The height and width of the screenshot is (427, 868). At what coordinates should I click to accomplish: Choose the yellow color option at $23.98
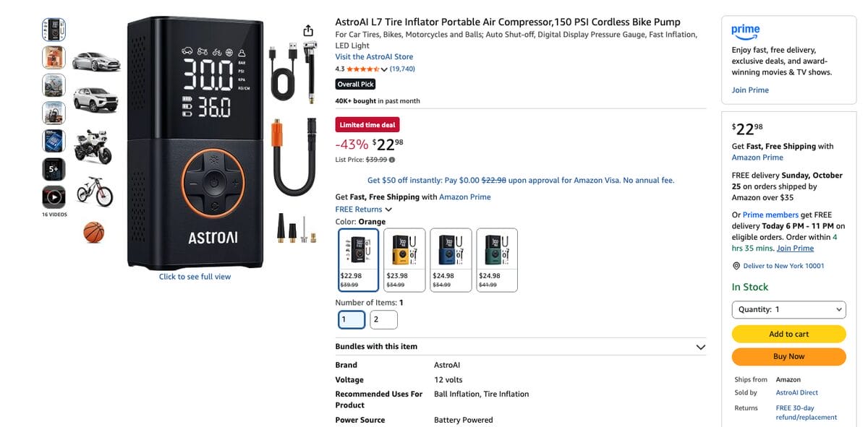404,260
